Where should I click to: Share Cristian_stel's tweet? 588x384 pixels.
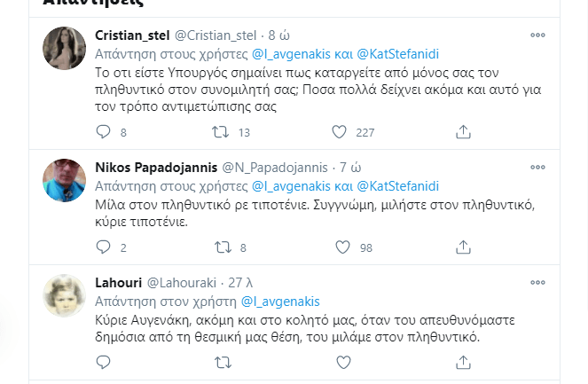[462, 132]
